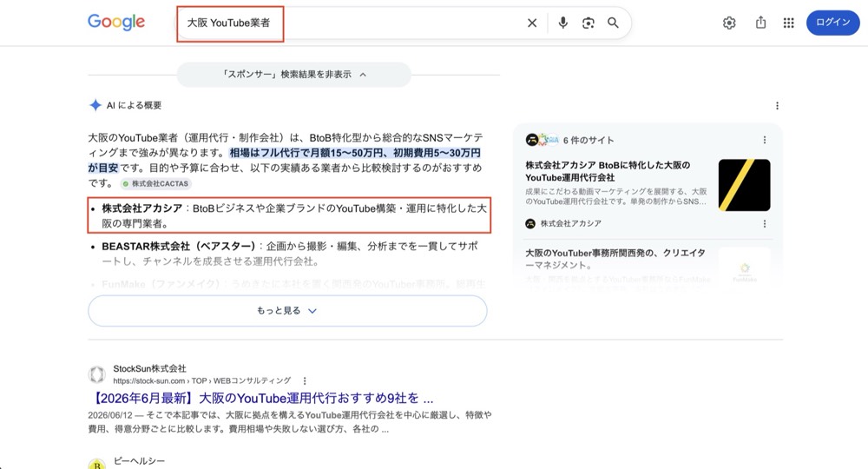Open the Google logo homepage link
The width and height of the screenshot is (868, 469).
pos(116,23)
